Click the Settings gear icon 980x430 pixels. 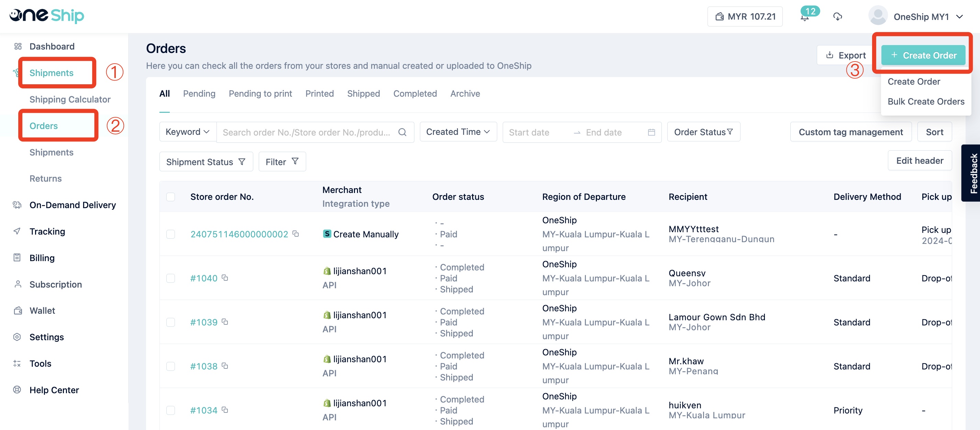(17, 337)
